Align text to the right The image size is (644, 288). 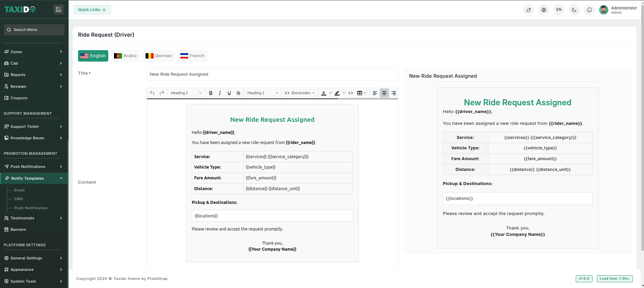[393, 93]
